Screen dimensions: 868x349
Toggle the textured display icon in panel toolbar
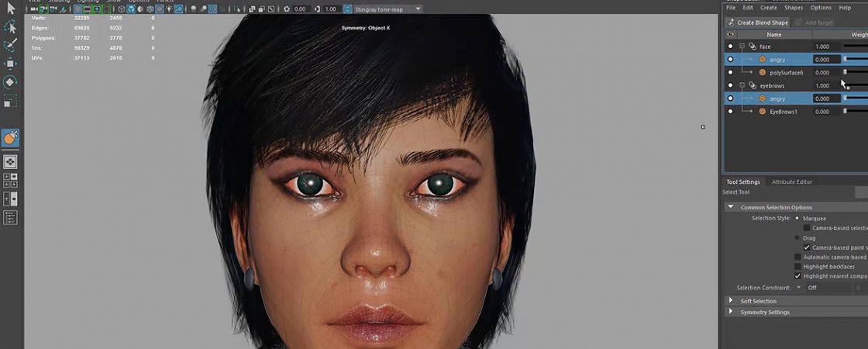click(160, 9)
